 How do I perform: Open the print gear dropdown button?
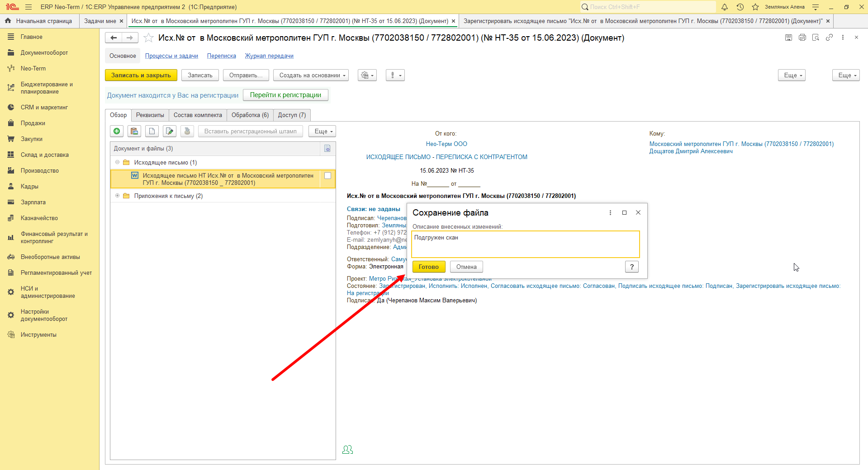pyautogui.click(x=367, y=75)
